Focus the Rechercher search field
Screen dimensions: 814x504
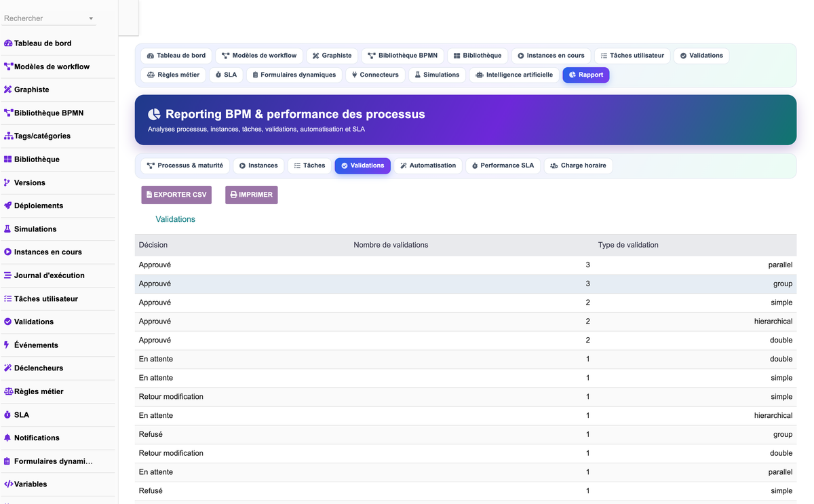point(49,18)
